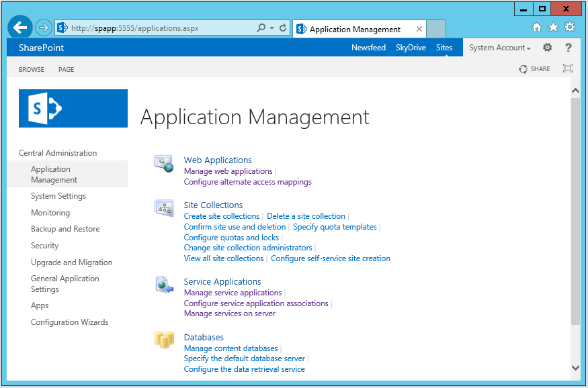Open the browser Home icon
Image resolution: width=588 pixels, height=388 pixels.
pos(537,28)
